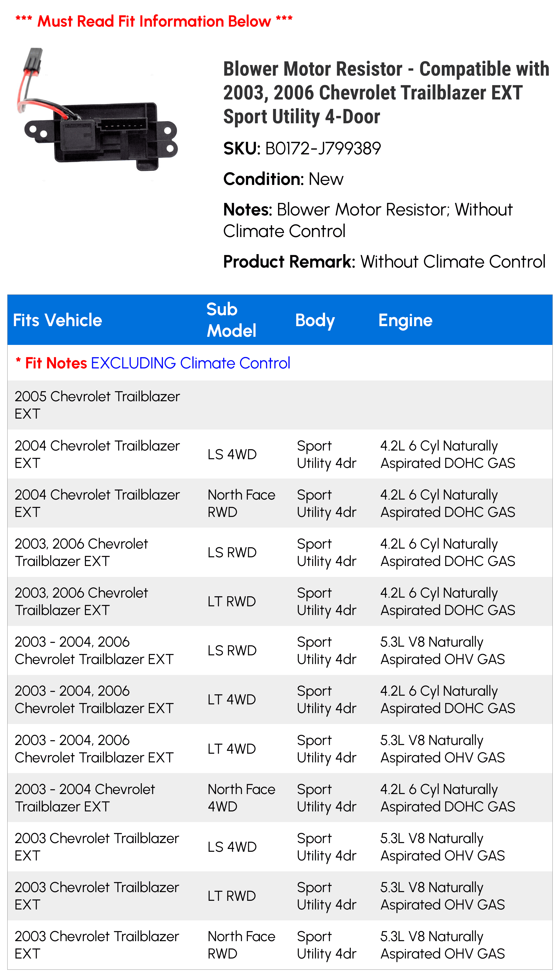This screenshot has width=560, height=977.
Task: Click the Condition: New line
Action: point(283,179)
